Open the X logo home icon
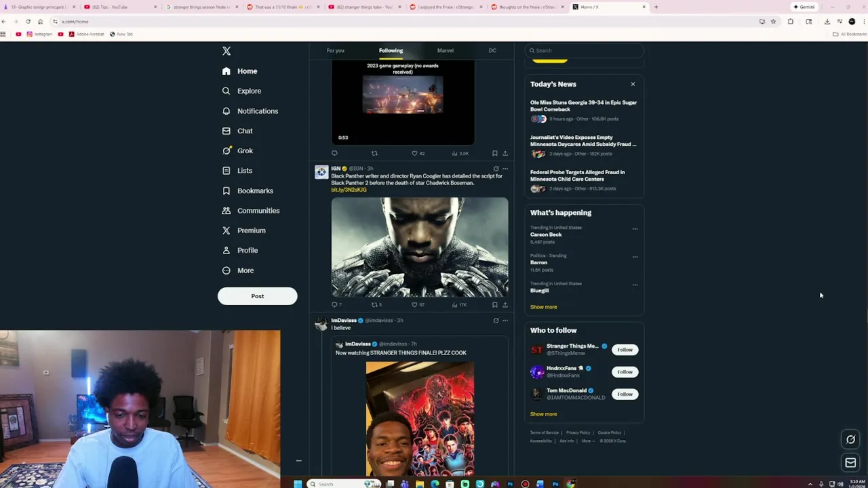 [226, 52]
